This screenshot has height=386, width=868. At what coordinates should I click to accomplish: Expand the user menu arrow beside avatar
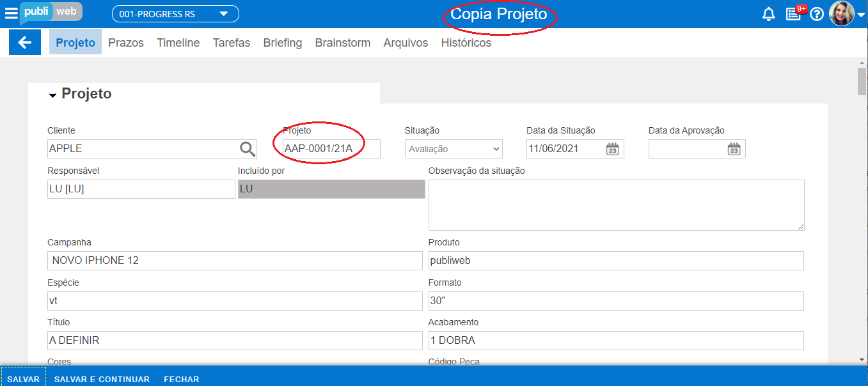(x=860, y=15)
